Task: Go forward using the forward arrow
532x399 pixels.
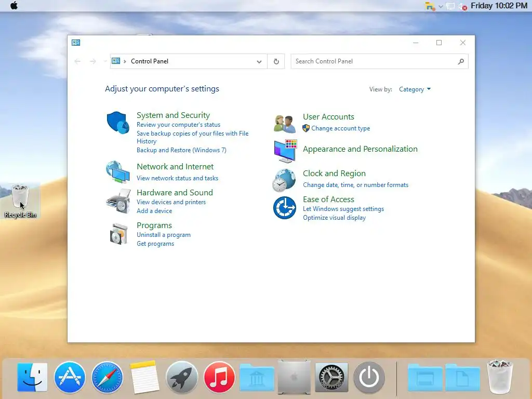Action: pyautogui.click(x=92, y=61)
